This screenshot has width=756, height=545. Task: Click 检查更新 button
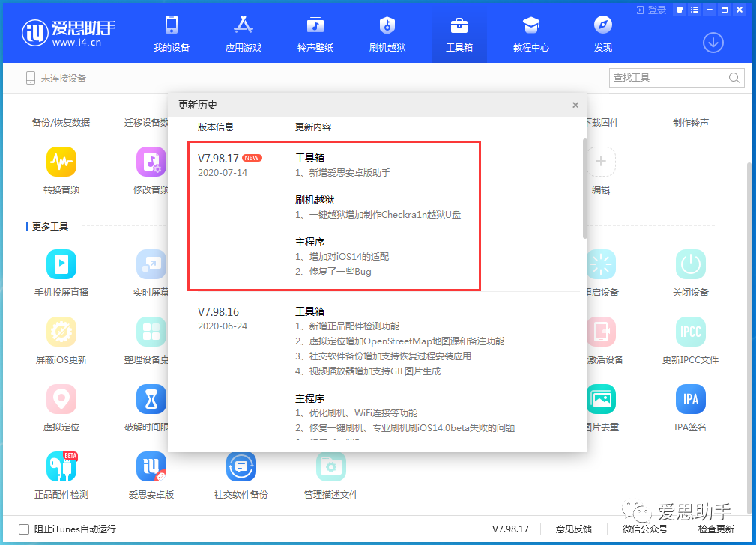pos(716,529)
